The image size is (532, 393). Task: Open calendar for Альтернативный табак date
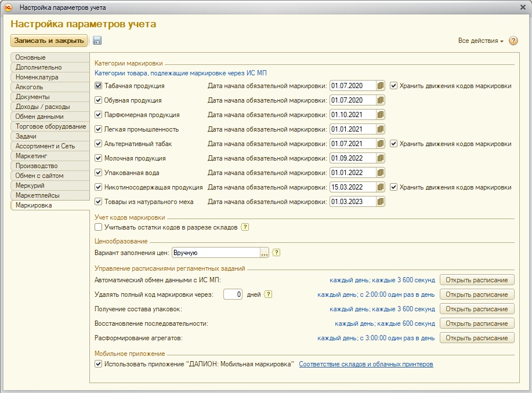coord(381,144)
